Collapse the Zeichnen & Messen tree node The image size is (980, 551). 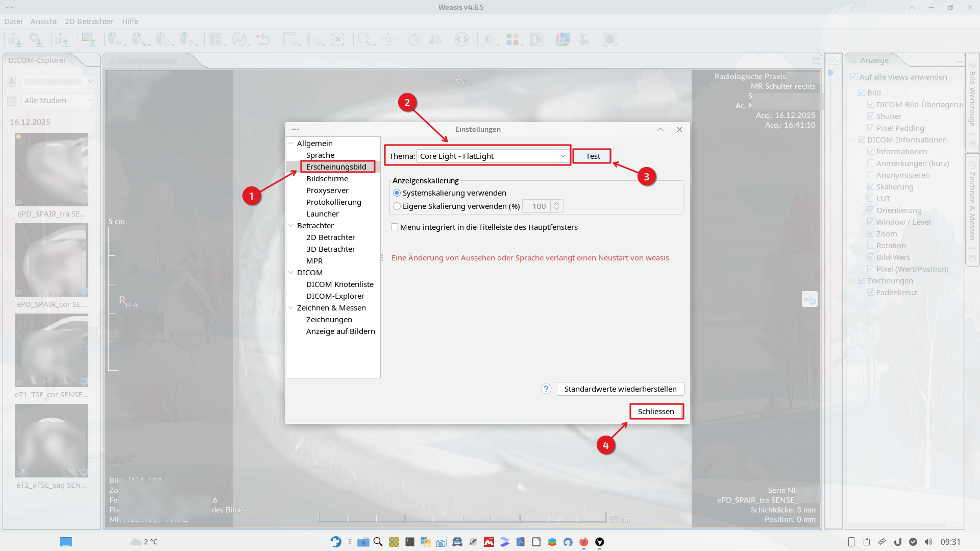[x=291, y=308]
